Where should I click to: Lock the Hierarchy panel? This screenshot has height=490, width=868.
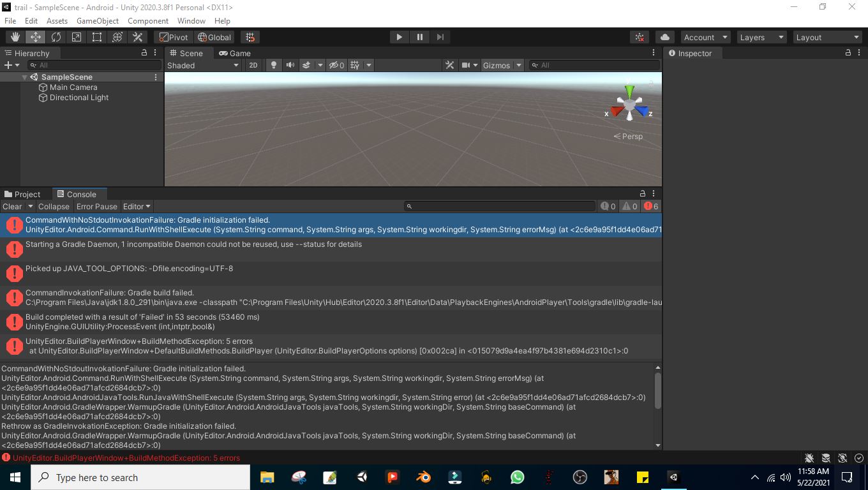tap(144, 53)
